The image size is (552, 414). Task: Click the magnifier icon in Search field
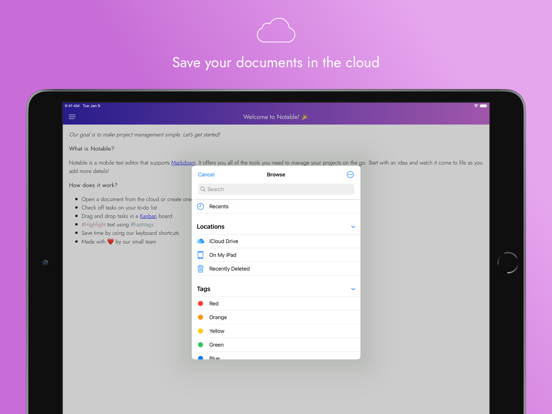pyautogui.click(x=203, y=189)
